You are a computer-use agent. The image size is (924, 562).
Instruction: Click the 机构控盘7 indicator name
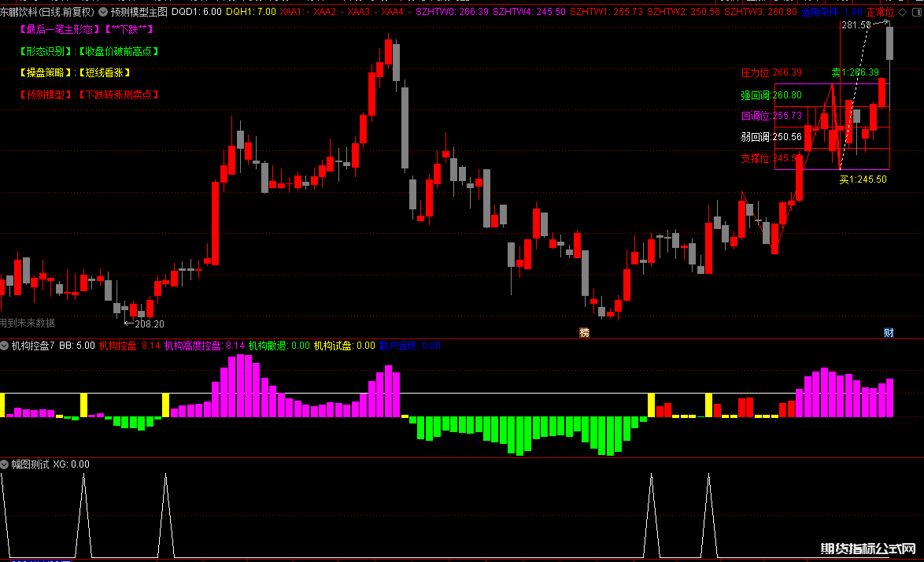[x=33, y=346]
